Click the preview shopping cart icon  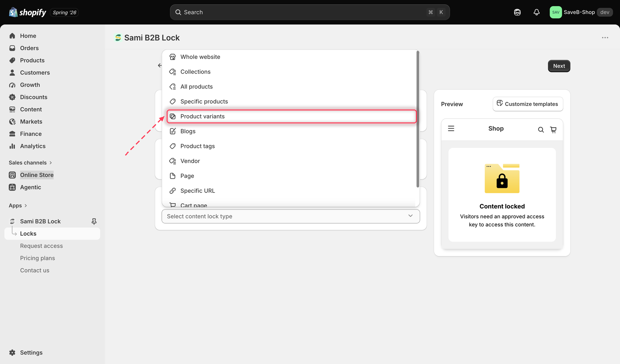point(553,130)
